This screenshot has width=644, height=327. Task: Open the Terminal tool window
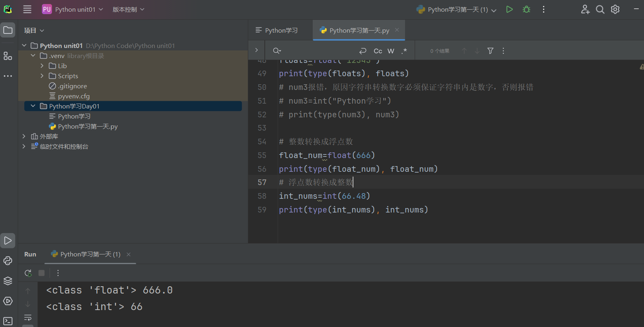tap(8, 321)
